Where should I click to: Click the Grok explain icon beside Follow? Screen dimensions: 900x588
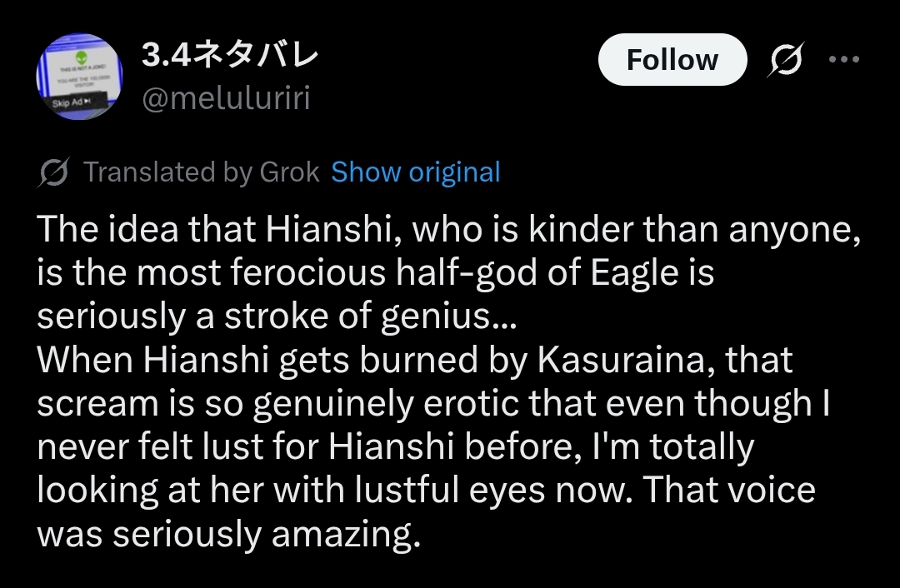786,59
